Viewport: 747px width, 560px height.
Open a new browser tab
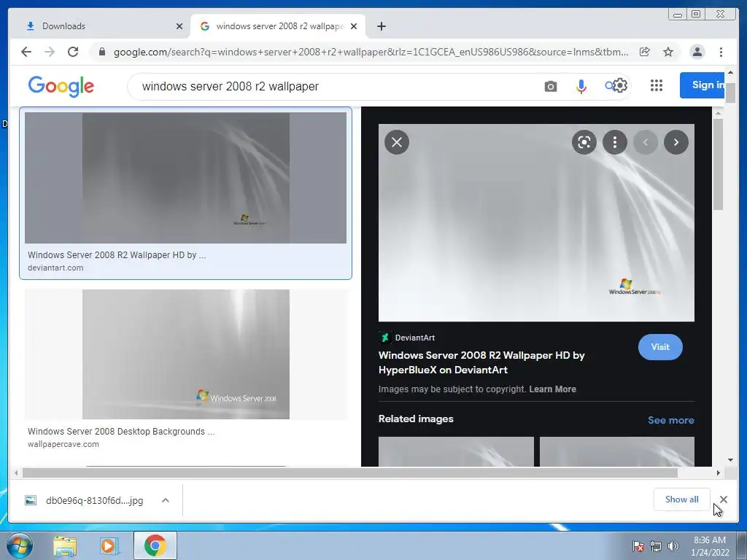coord(381,26)
